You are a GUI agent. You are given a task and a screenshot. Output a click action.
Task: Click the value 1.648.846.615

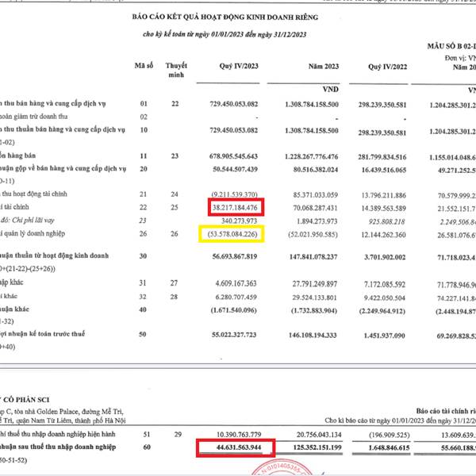[x=390, y=448]
